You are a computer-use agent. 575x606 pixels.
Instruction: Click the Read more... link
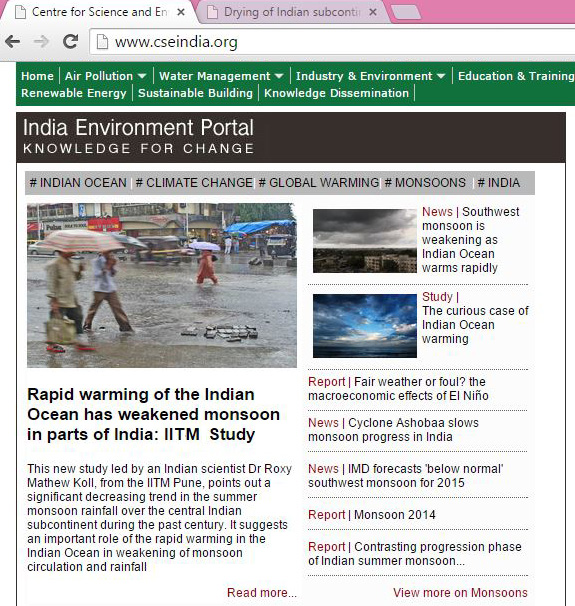pyautogui.click(x=262, y=592)
